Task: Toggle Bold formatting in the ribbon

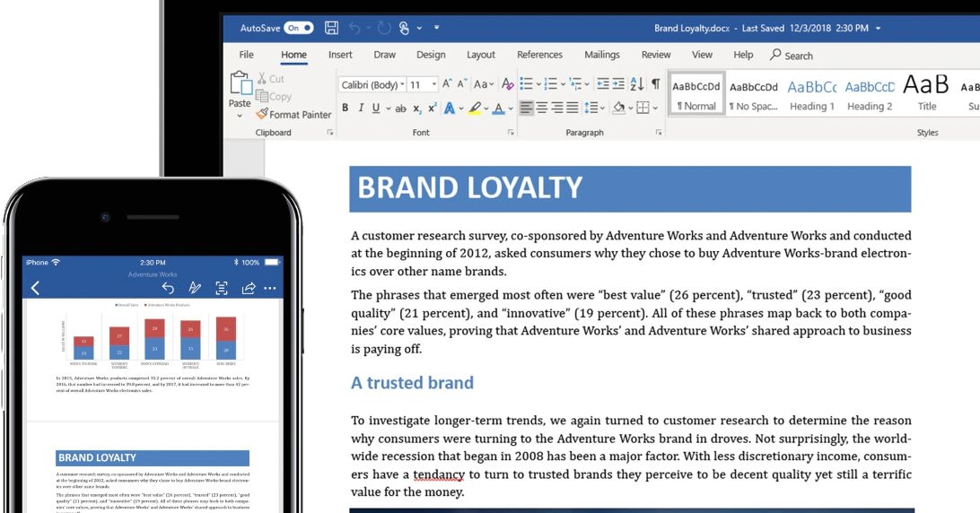Action: (346, 109)
